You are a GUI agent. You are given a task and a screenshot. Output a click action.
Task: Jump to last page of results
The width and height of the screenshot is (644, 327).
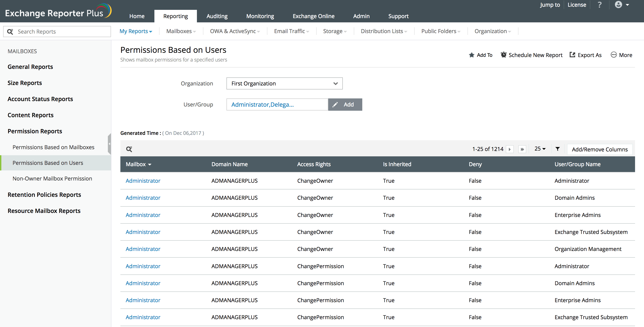(x=522, y=149)
